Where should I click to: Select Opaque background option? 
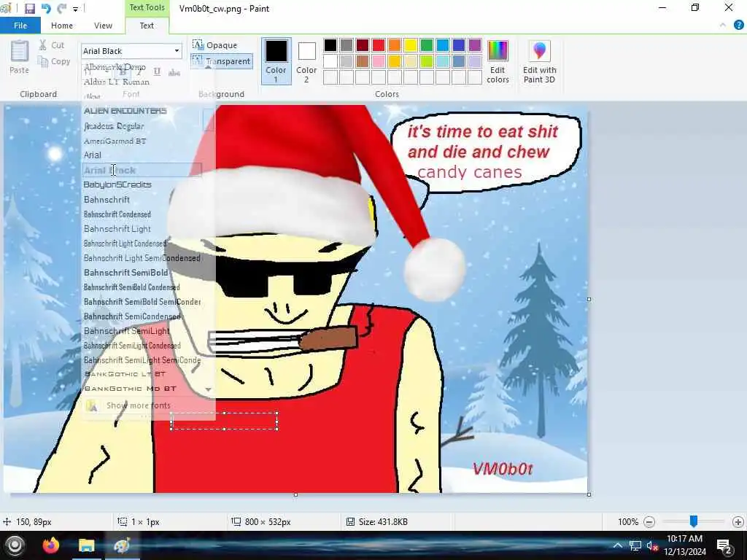pyautogui.click(x=215, y=45)
